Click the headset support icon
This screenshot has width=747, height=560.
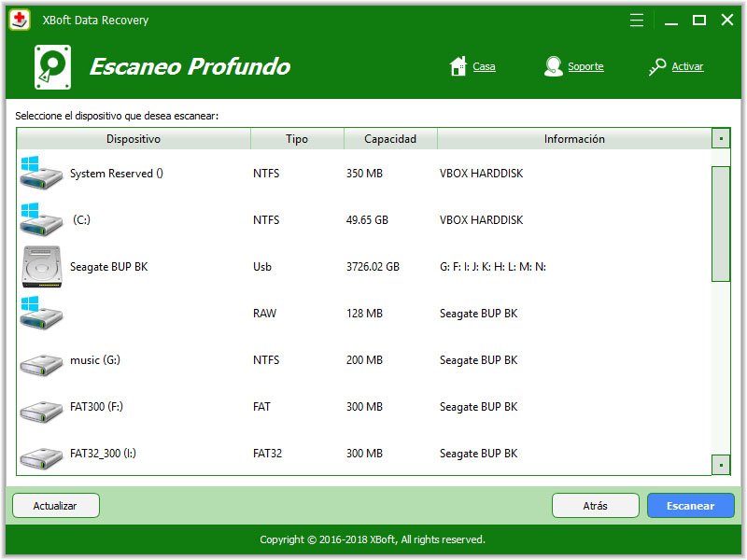pyautogui.click(x=553, y=66)
